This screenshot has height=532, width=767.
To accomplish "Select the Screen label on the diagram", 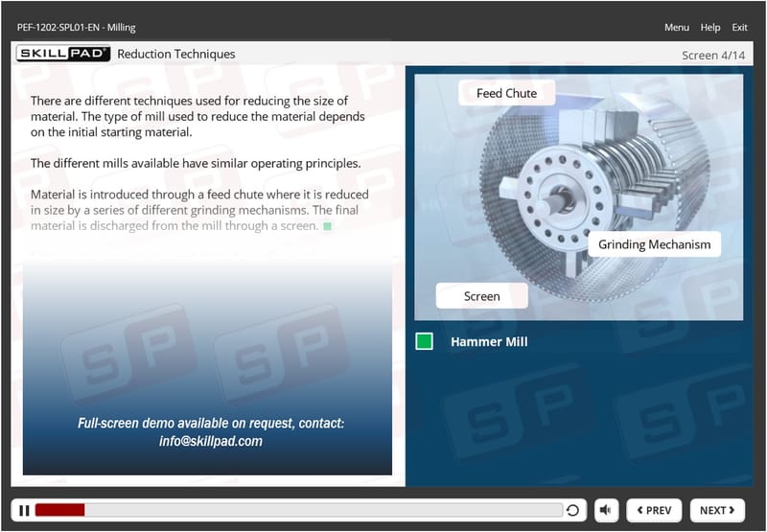I will click(481, 296).
